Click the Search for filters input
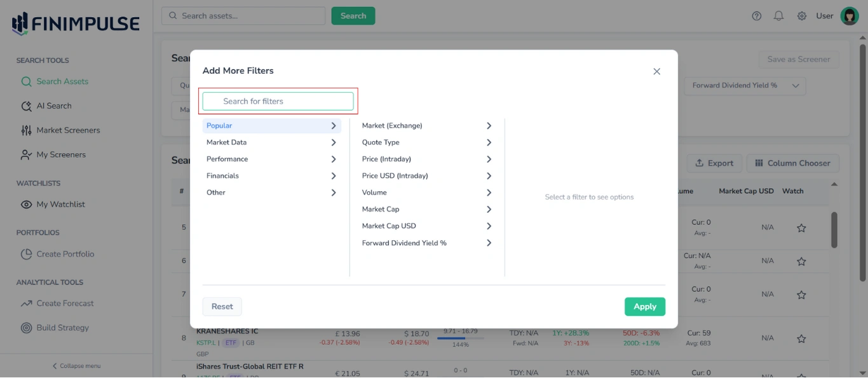The width and height of the screenshot is (868, 378). (x=277, y=101)
